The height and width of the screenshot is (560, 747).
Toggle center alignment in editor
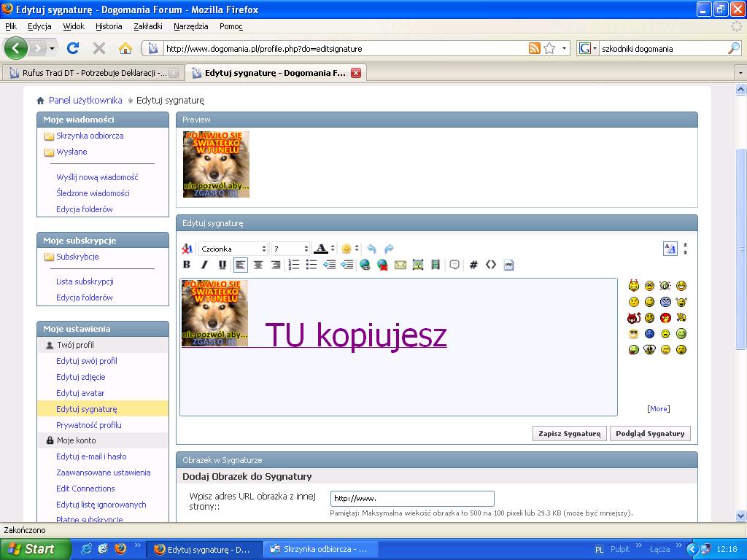click(258, 265)
